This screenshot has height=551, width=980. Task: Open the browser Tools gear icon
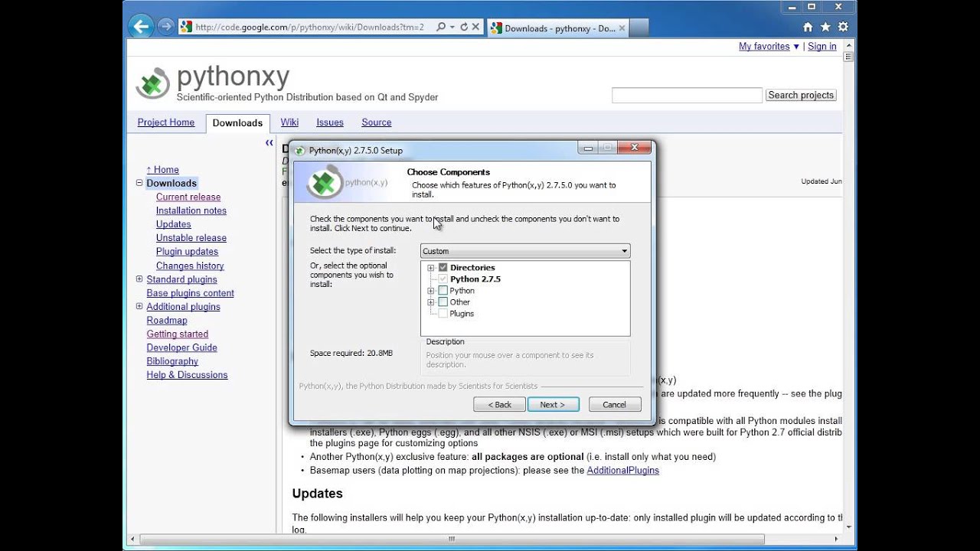(x=843, y=27)
